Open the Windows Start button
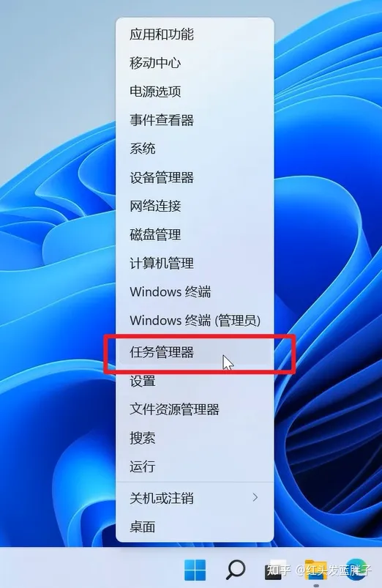 click(195, 570)
